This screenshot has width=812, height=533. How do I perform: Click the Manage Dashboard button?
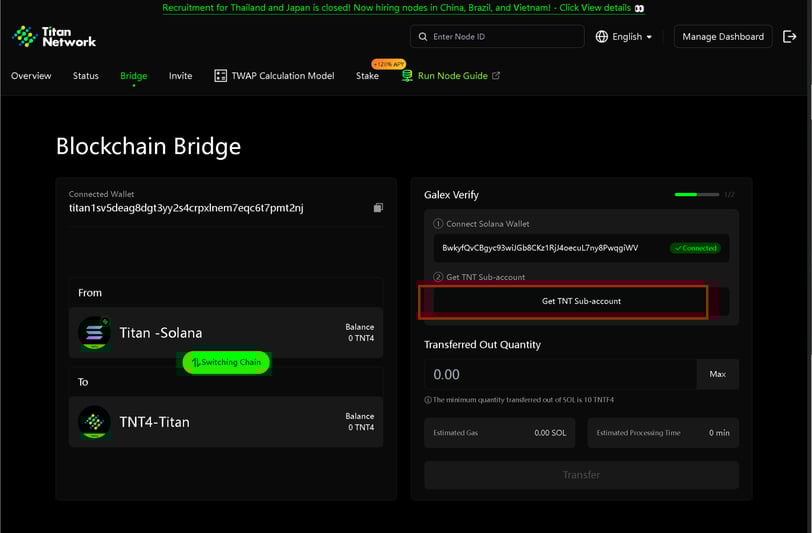tap(723, 37)
